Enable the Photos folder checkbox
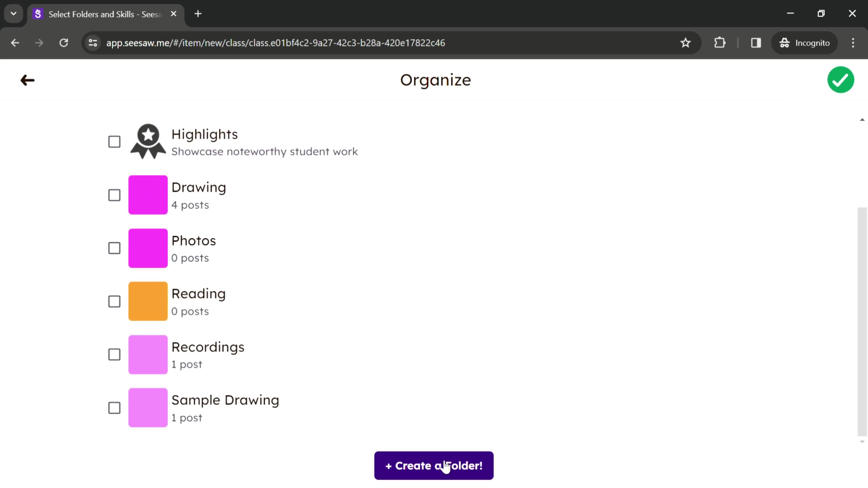The image size is (868, 488). click(x=114, y=248)
